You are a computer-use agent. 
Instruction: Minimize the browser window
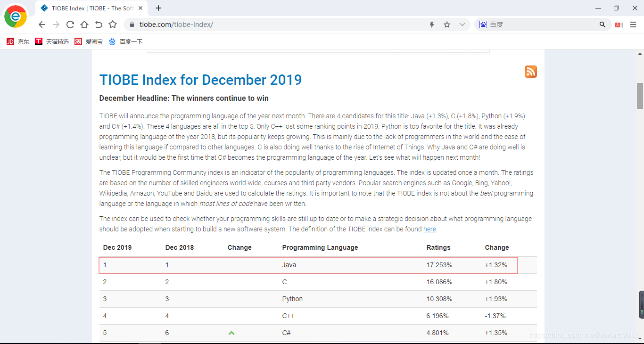pyautogui.click(x=598, y=8)
